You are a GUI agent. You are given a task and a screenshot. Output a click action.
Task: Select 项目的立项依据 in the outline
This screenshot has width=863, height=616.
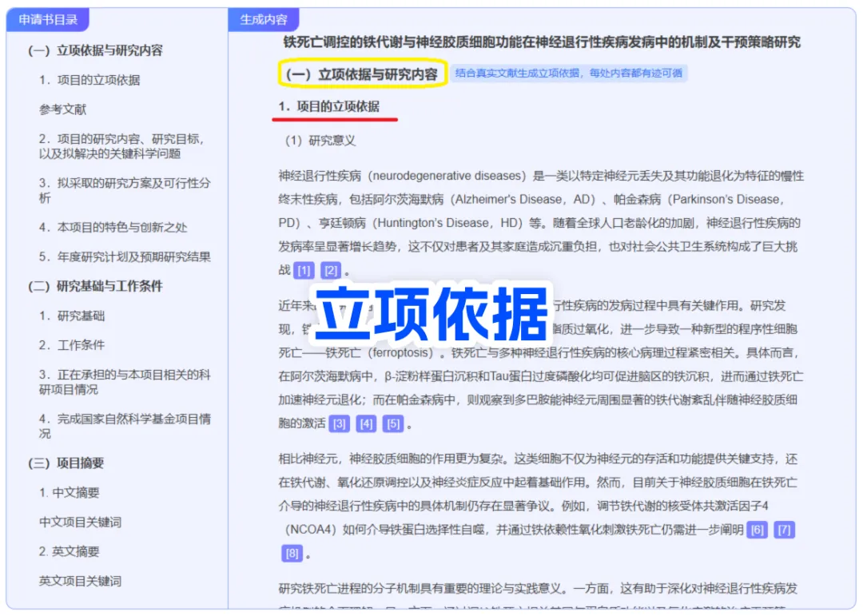(x=89, y=80)
